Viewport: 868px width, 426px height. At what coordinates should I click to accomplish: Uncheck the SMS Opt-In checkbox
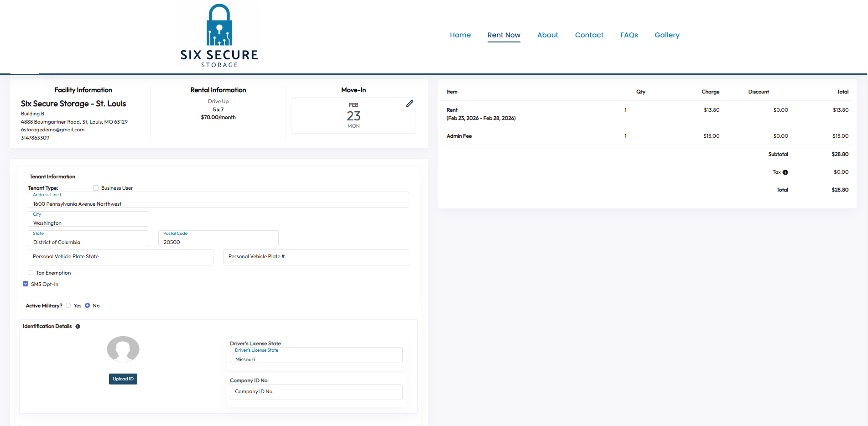tap(26, 284)
